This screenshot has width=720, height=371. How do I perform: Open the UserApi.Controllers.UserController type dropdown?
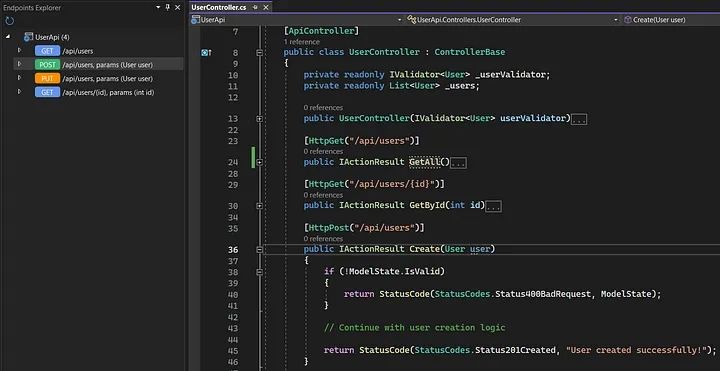pos(616,20)
